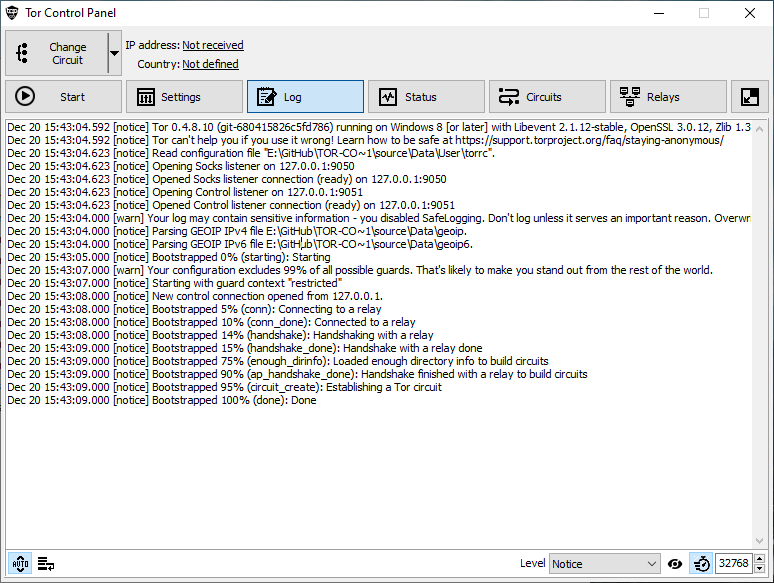
Task: Click 'Bootstrapped 75% (enough_dirinfo)' log line
Action: 278,361
